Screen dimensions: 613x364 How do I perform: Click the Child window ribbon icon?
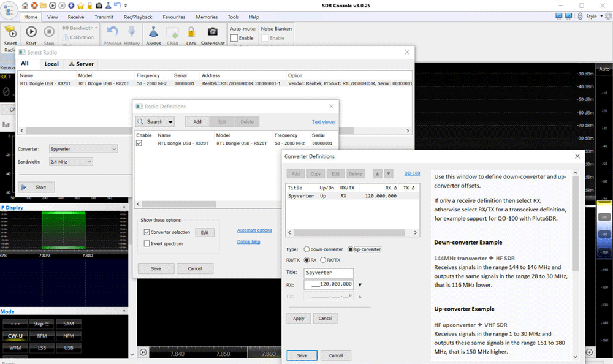[x=172, y=36]
